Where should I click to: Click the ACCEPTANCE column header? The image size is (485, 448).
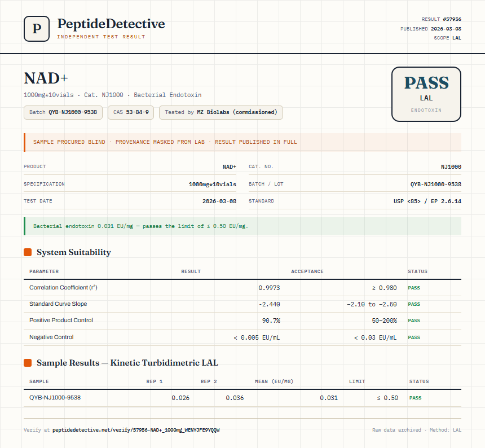coord(307,271)
